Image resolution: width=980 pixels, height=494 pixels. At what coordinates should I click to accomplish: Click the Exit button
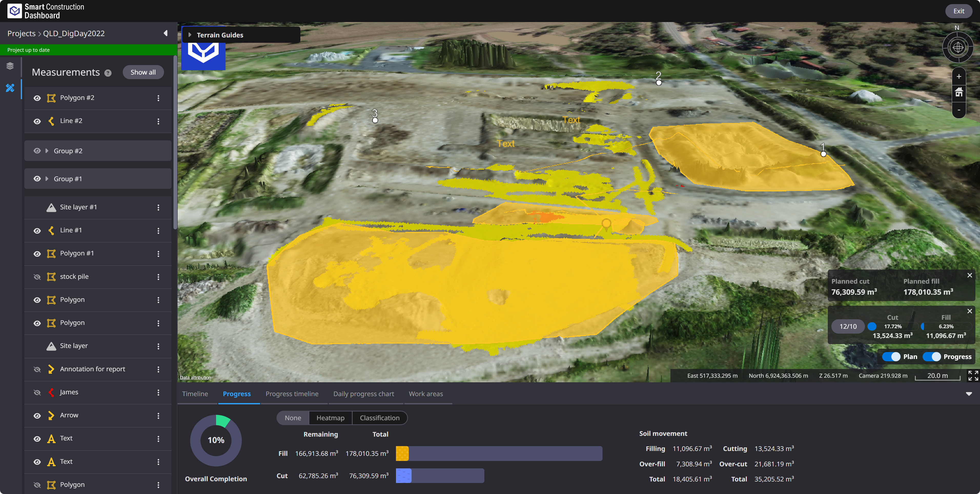coord(959,11)
